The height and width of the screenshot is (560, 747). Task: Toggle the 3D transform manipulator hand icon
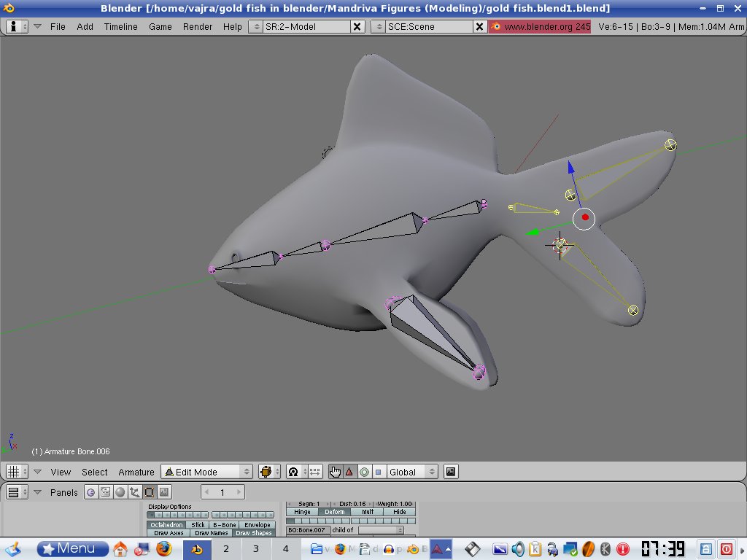click(x=336, y=472)
